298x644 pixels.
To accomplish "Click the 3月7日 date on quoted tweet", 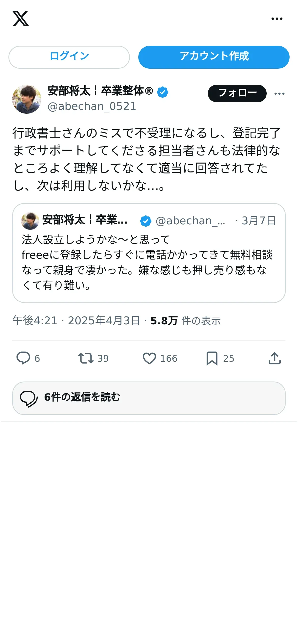I will pyautogui.click(x=259, y=221).
